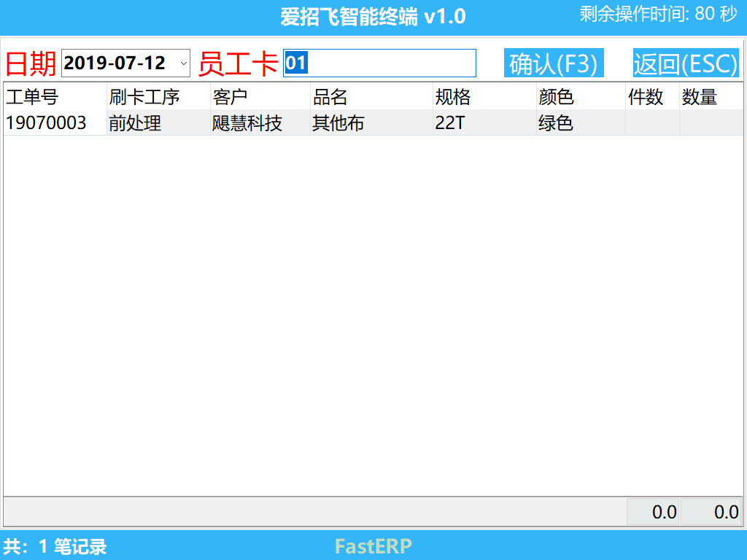Viewport: 747px width, 560px height.
Task: Click the 客户 column header
Action: 260,97
